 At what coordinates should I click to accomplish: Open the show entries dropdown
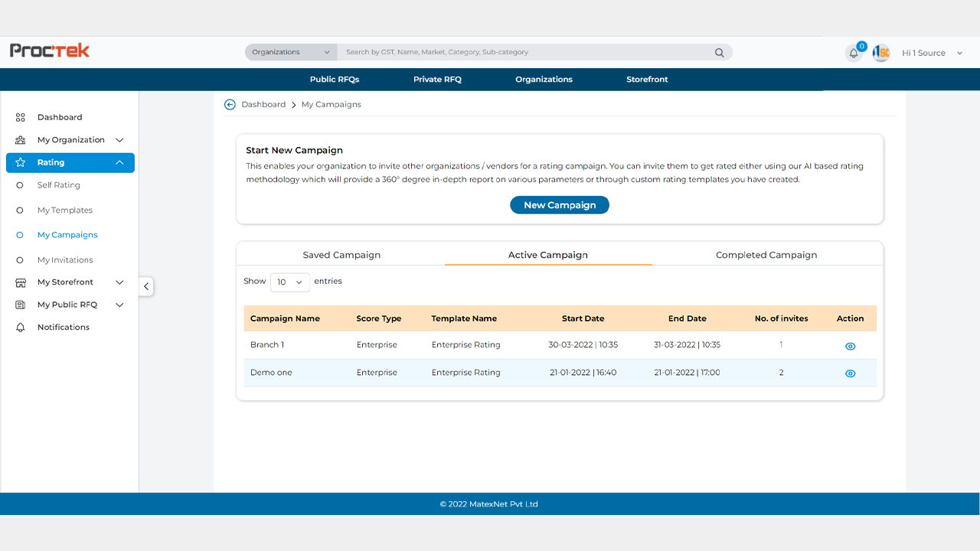(289, 282)
